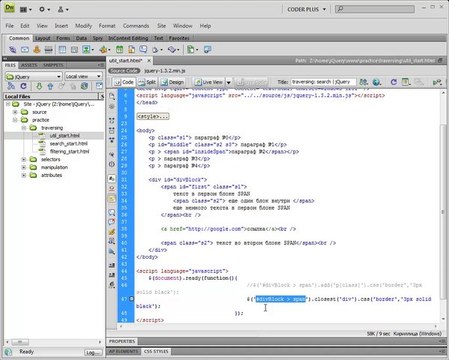This screenshot has width=449, height=360.
Task: Open the File Management menu icon
Action: point(364,82)
